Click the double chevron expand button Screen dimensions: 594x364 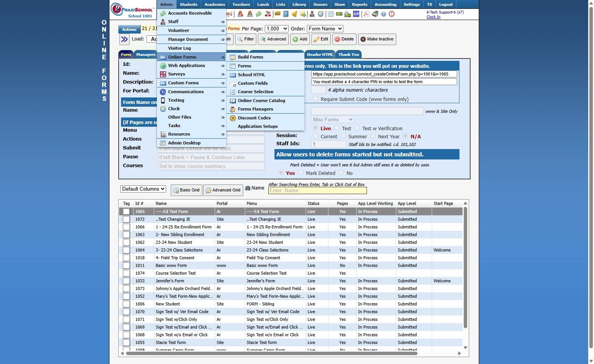pyautogui.click(x=124, y=39)
